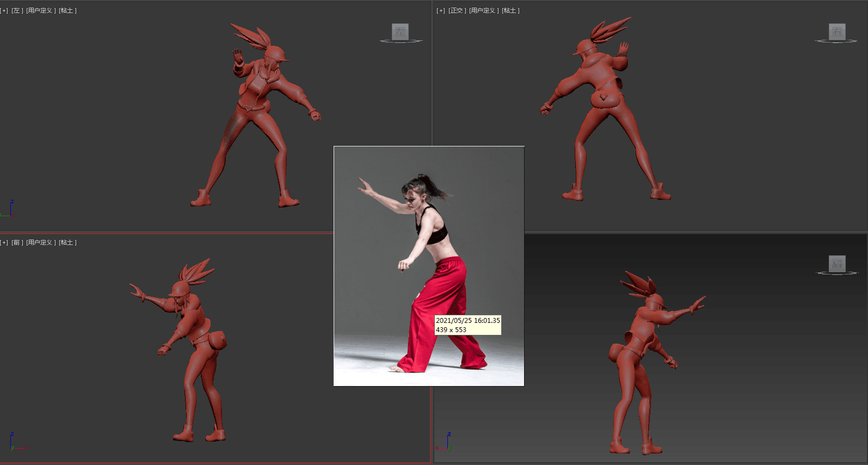868x465 pixels.
Task: Open the [+] menu of the orthographic viewport
Action: click(441, 11)
